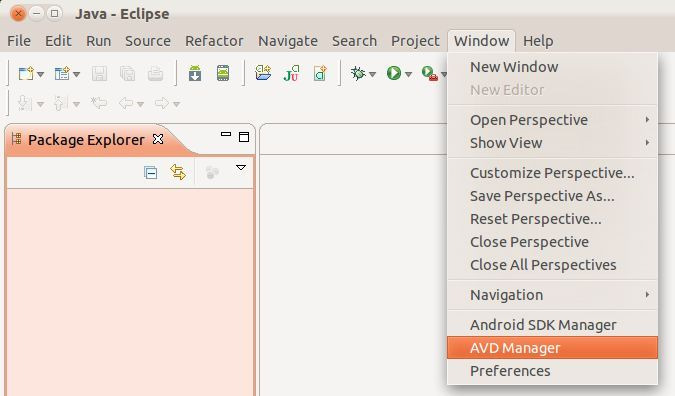Open the Package Explorer view menu triangle
The image size is (675, 396).
click(241, 167)
